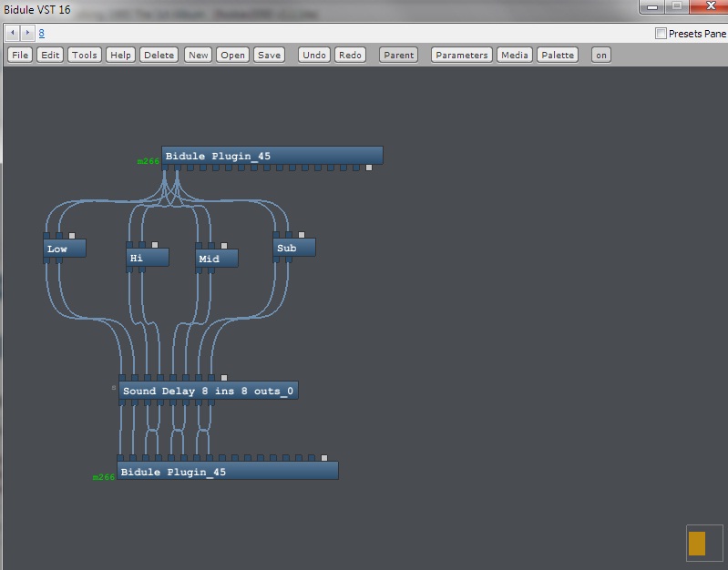Image resolution: width=728 pixels, height=570 pixels.
Task: Click the Save button
Action: [270, 55]
